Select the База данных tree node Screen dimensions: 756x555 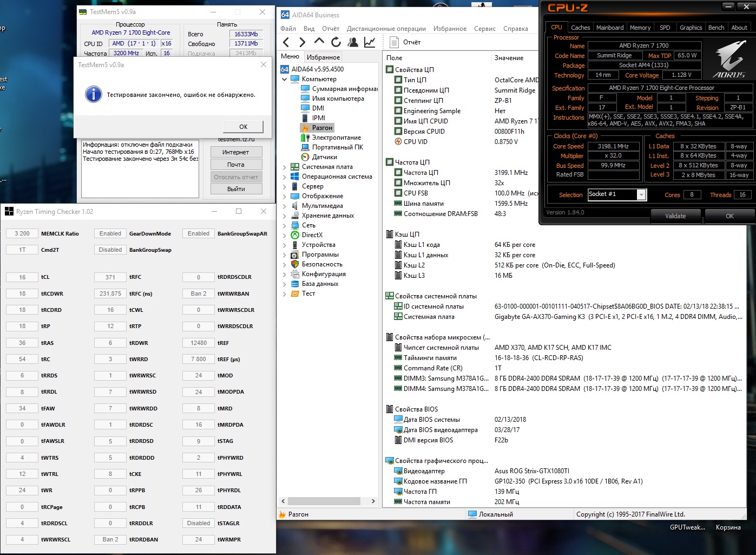(314, 284)
